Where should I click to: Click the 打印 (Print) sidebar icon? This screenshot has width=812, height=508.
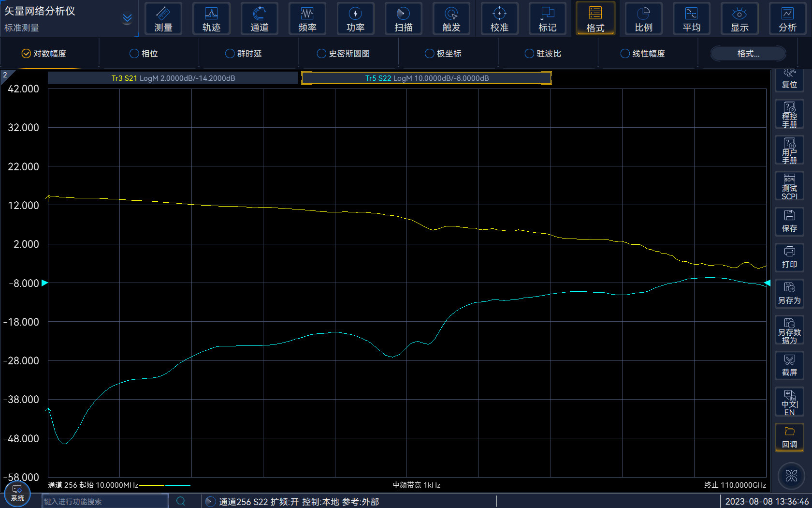click(789, 257)
